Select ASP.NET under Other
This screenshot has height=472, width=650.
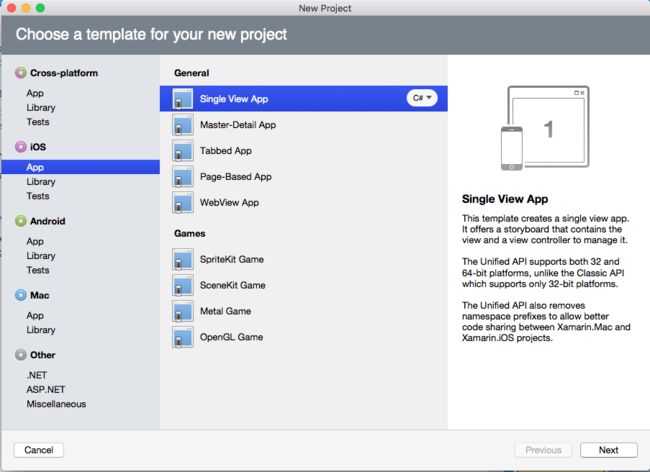[46, 390]
